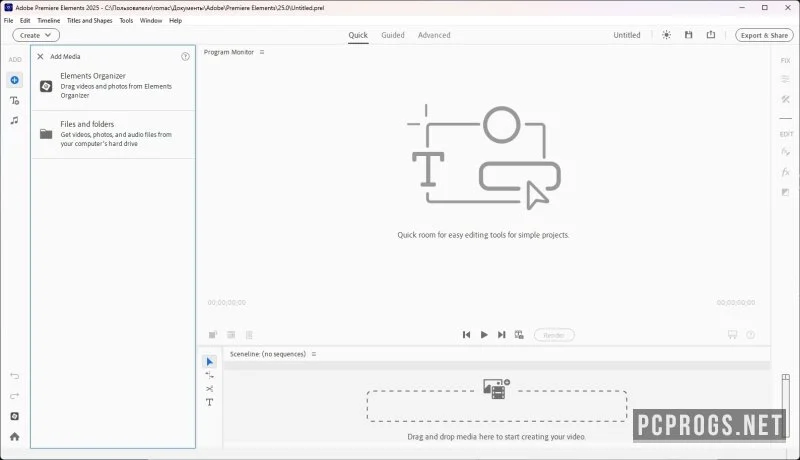Open Sceneline panel menu
Viewport: 800px width, 460px height.
(314, 354)
